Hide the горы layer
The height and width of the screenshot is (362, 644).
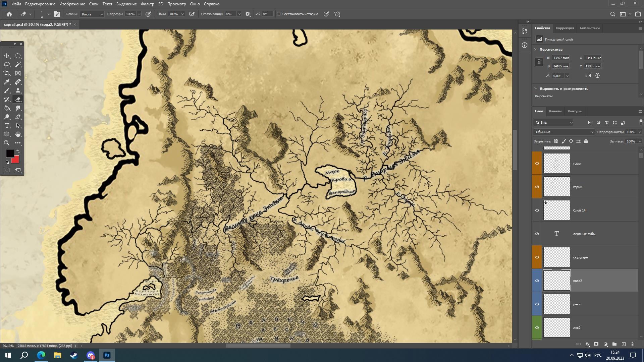537,164
